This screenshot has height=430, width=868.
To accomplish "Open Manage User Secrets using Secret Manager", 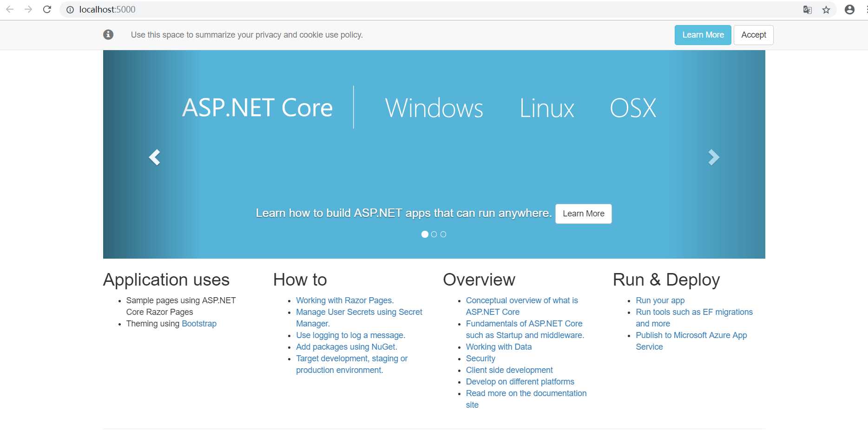I will (359, 318).
